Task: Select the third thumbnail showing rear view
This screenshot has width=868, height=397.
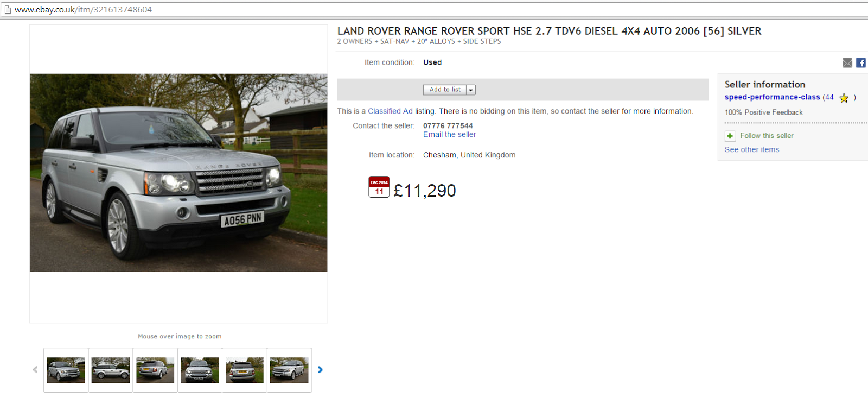Action: coord(155,370)
